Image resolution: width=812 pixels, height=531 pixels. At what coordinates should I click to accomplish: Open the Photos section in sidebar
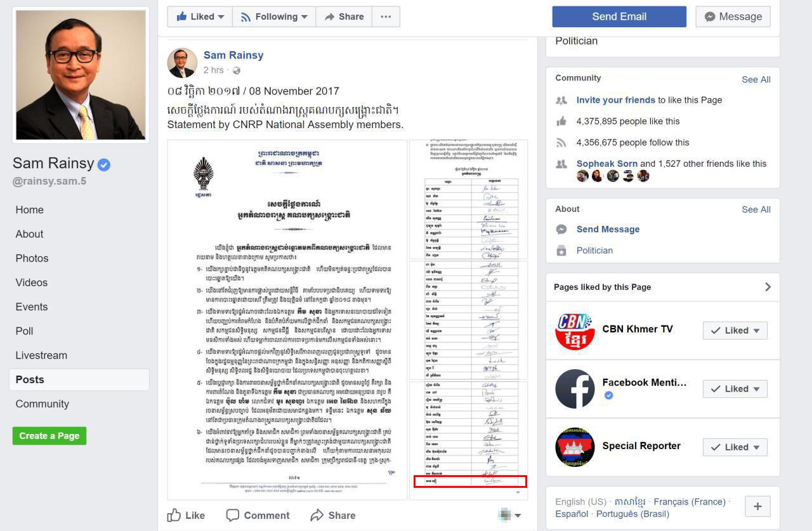pyautogui.click(x=32, y=258)
